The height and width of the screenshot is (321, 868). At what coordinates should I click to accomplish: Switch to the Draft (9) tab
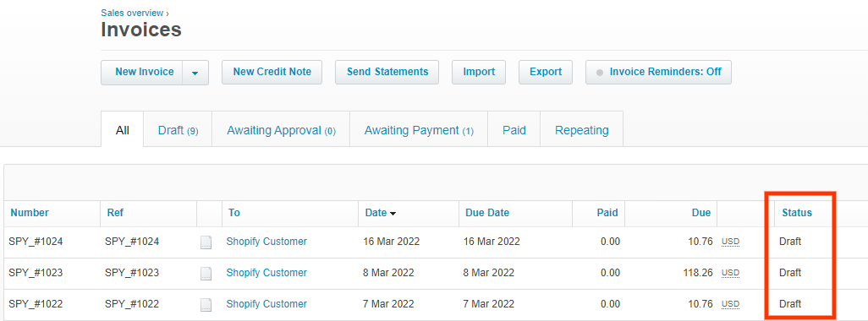click(x=178, y=130)
